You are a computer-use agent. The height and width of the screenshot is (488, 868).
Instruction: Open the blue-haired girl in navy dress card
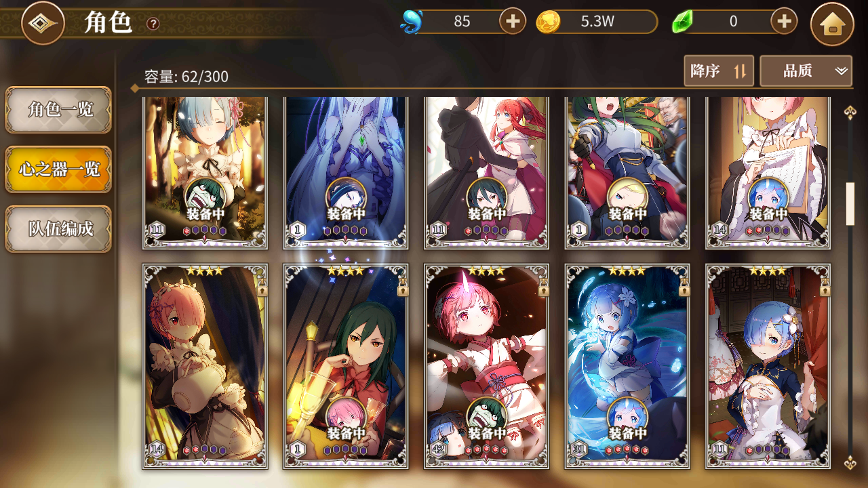(768, 366)
